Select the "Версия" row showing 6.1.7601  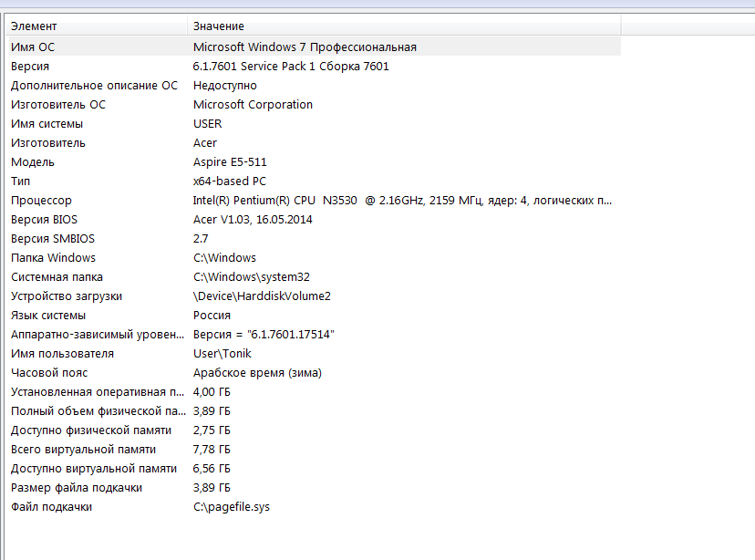30,67
